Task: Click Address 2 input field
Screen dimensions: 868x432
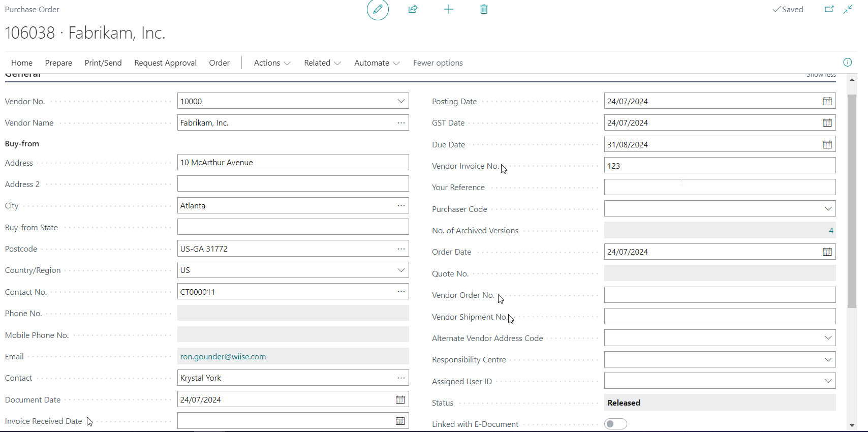Action: (x=293, y=183)
